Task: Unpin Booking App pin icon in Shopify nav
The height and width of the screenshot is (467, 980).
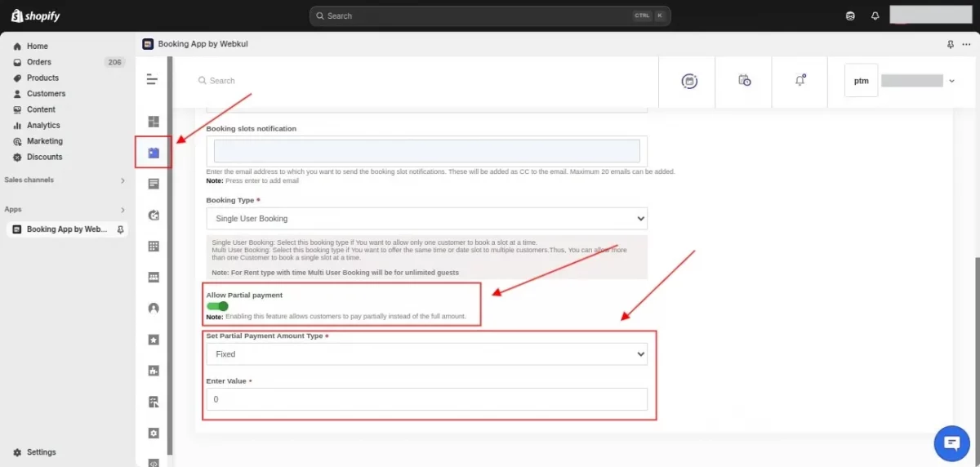Action: click(x=121, y=229)
